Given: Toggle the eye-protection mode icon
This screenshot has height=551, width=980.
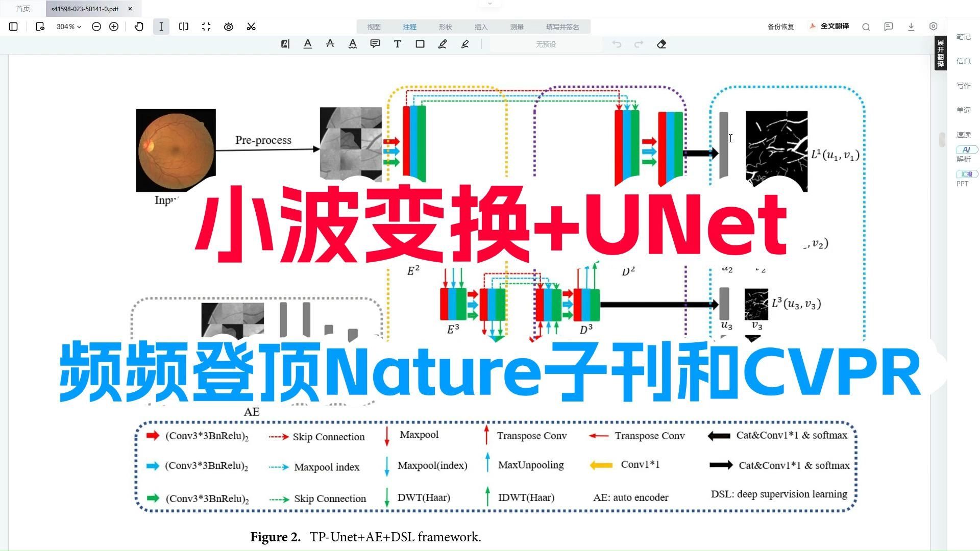Looking at the screenshot, I should pyautogui.click(x=229, y=27).
